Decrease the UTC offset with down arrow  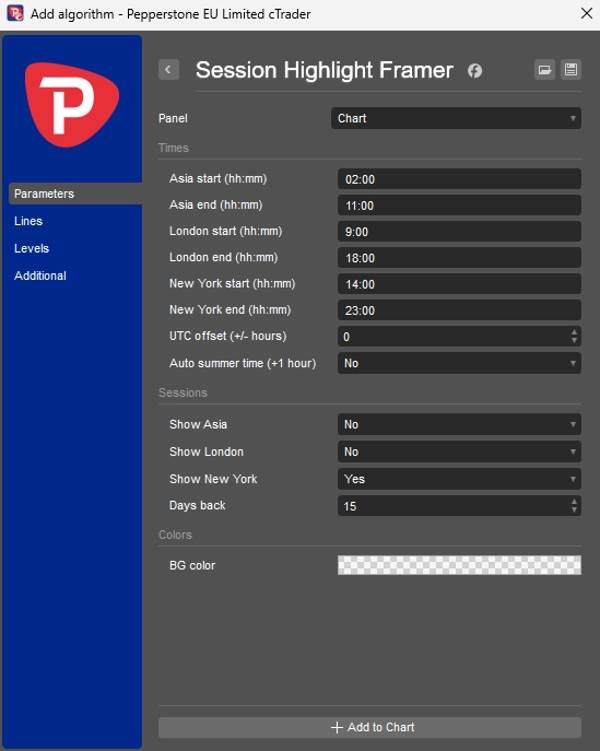click(x=574, y=341)
